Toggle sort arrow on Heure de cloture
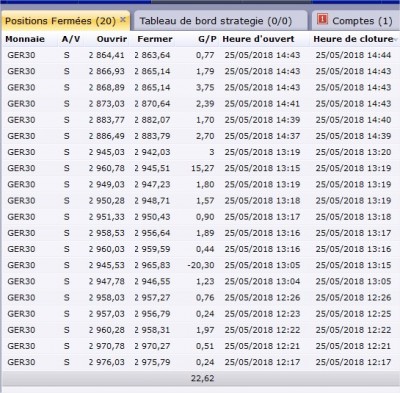The height and width of the screenshot is (393, 400). tap(396, 40)
